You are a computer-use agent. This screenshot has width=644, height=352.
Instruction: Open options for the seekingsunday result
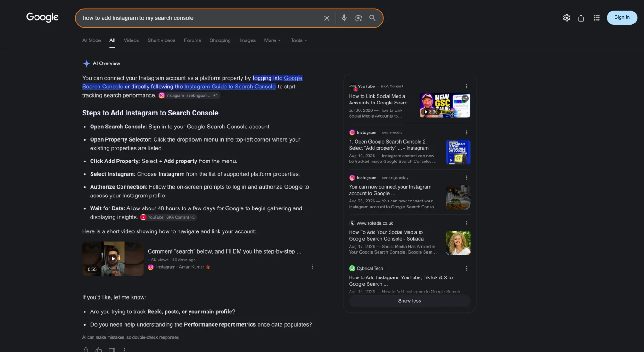click(467, 178)
